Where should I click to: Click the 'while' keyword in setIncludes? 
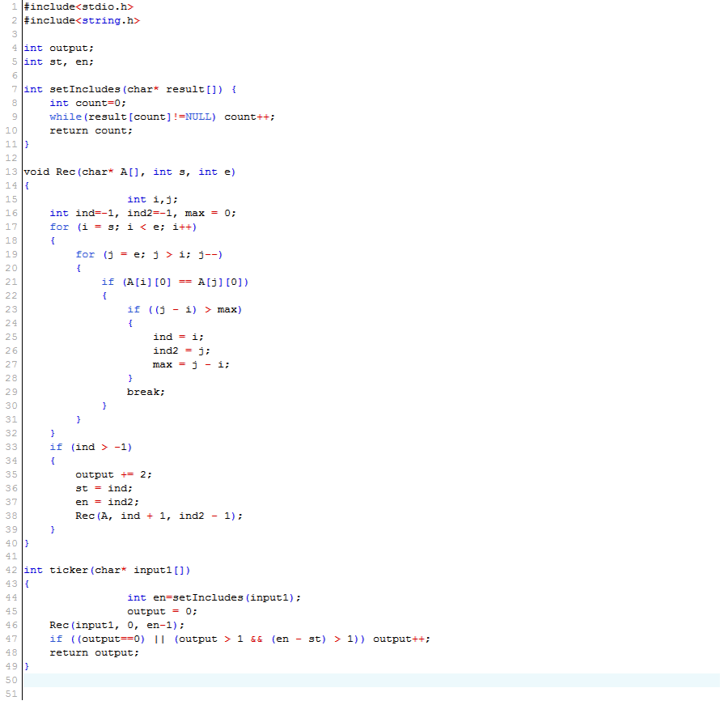(x=65, y=117)
